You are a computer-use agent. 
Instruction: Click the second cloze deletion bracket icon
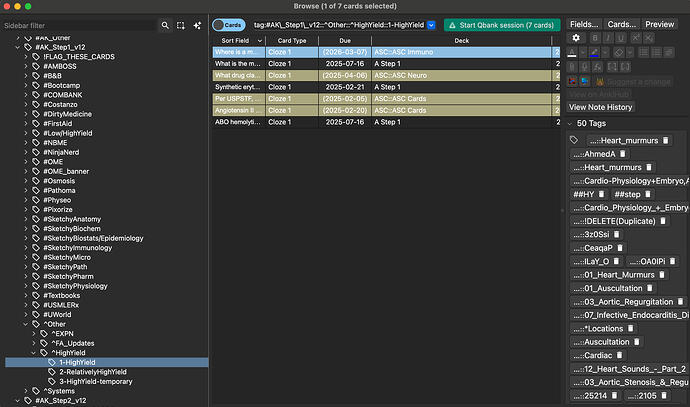tap(625, 67)
